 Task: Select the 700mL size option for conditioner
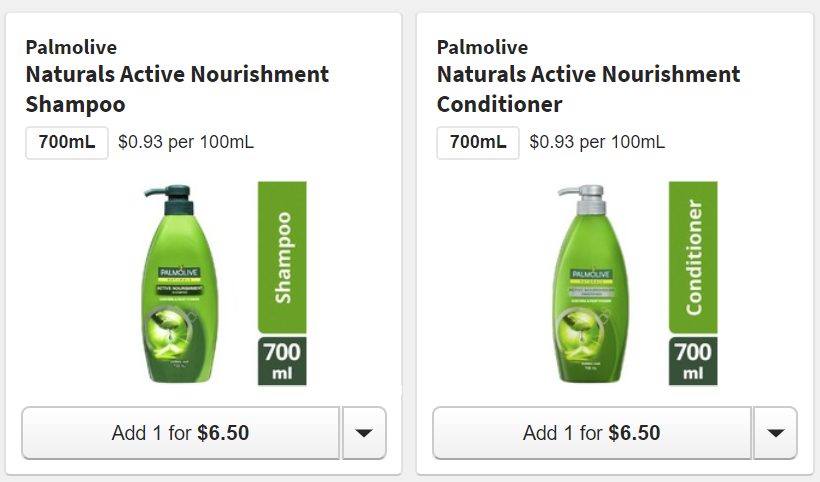tap(478, 142)
